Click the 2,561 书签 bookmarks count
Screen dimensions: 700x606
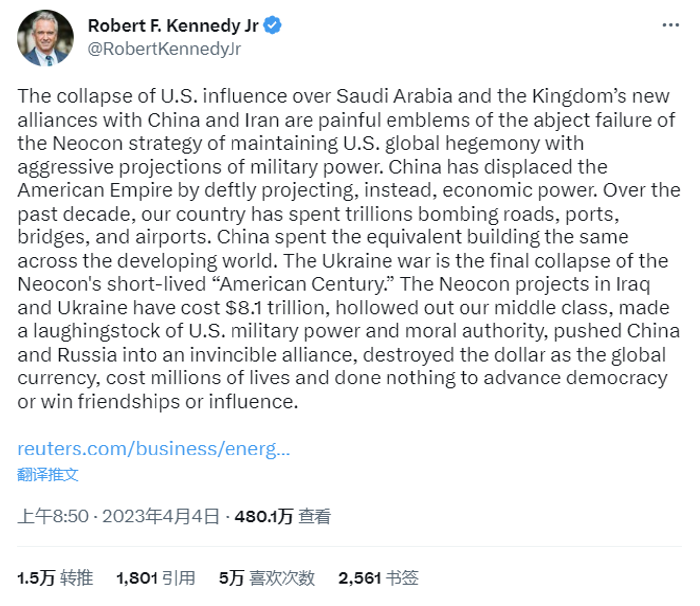tap(378, 578)
